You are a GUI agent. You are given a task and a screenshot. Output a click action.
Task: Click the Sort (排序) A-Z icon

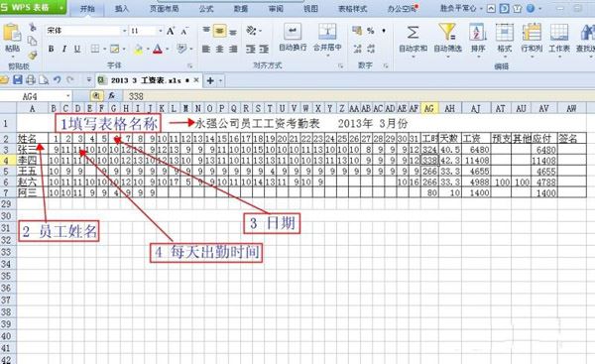478,33
